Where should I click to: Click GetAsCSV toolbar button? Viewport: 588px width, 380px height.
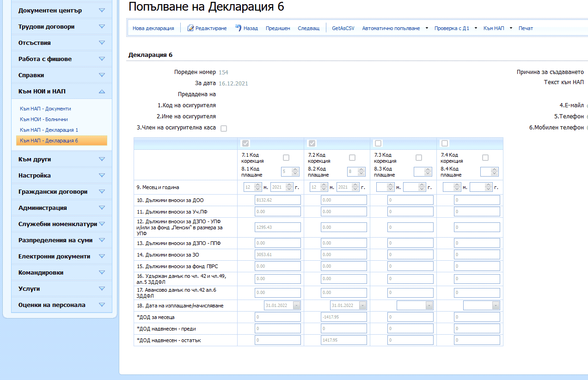343,28
